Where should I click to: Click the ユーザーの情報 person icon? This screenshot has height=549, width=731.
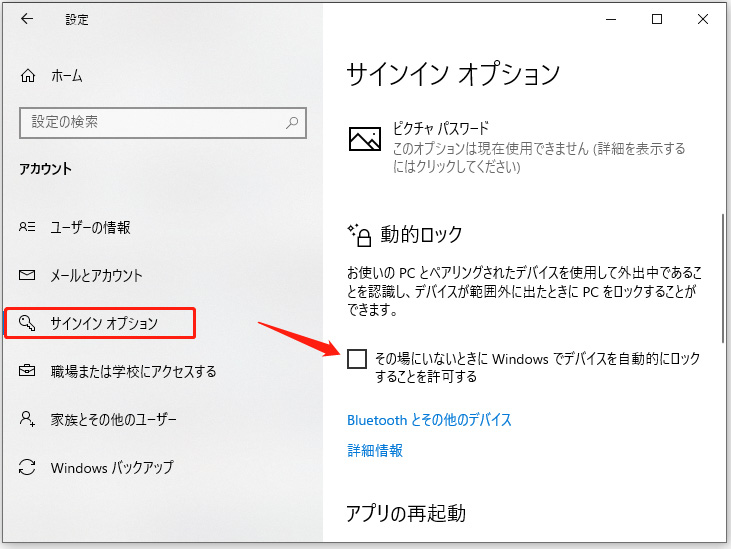(x=27, y=227)
